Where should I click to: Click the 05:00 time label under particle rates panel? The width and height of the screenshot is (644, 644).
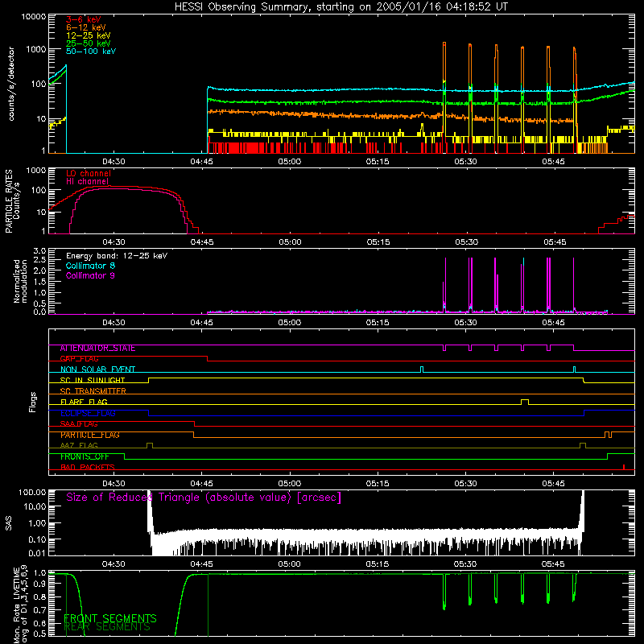290,242
